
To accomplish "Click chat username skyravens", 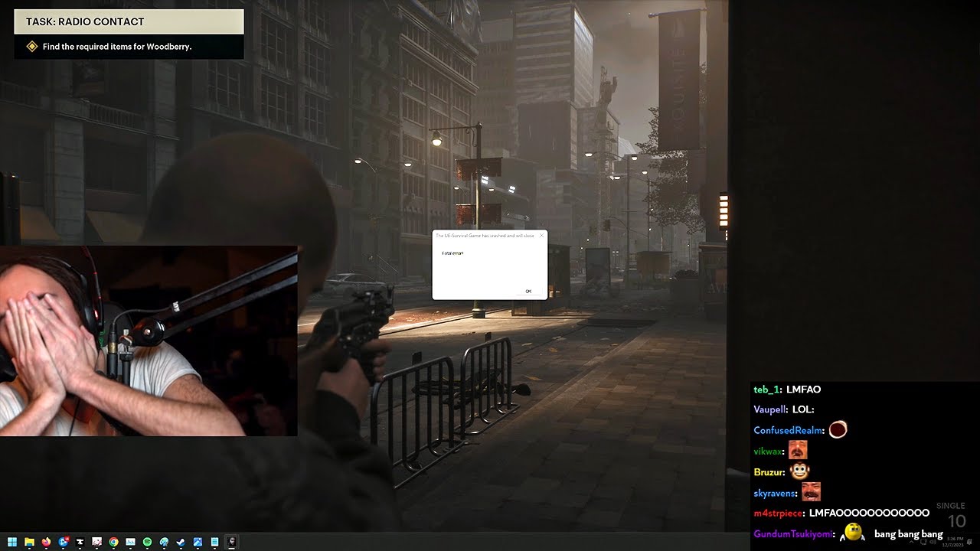I will (x=775, y=494).
